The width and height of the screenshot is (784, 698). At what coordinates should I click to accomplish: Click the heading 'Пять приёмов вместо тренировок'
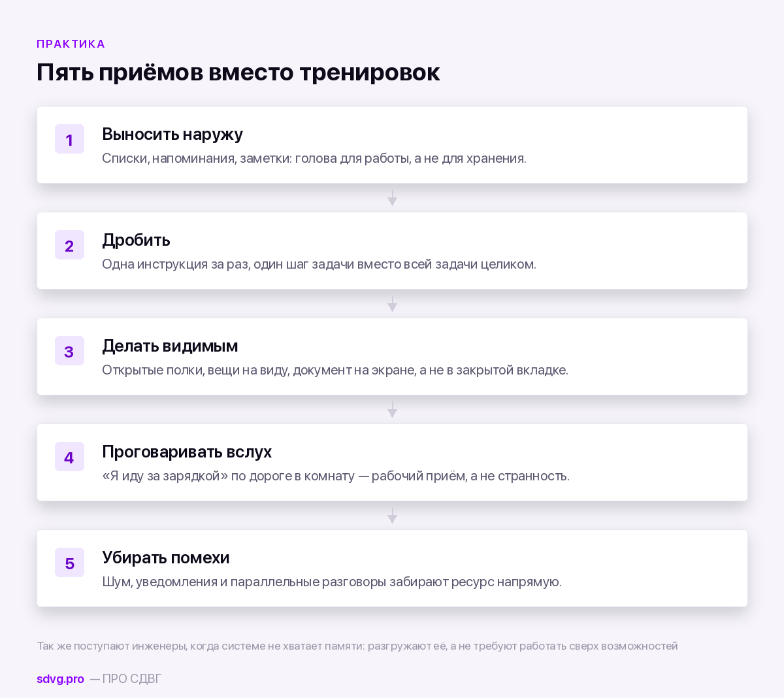238,72
